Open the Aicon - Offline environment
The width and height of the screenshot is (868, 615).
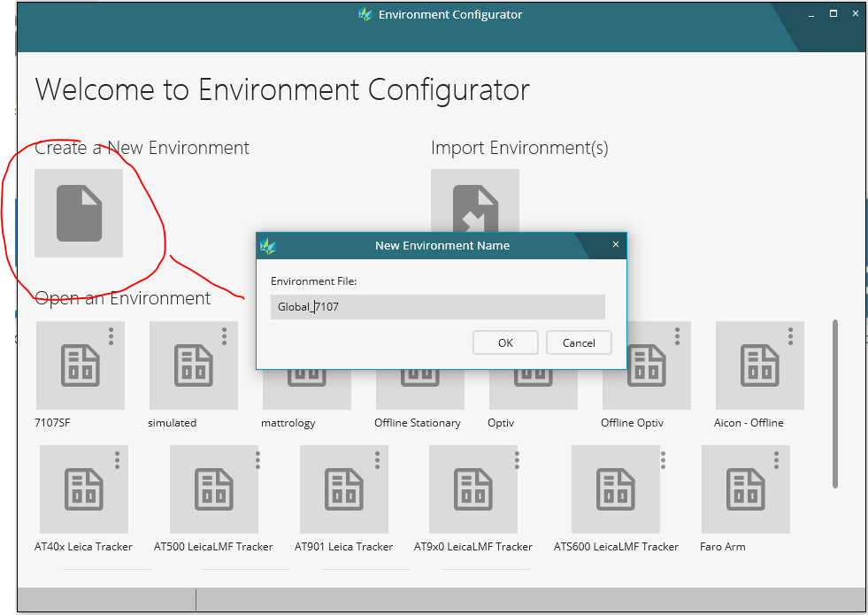coord(759,365)
